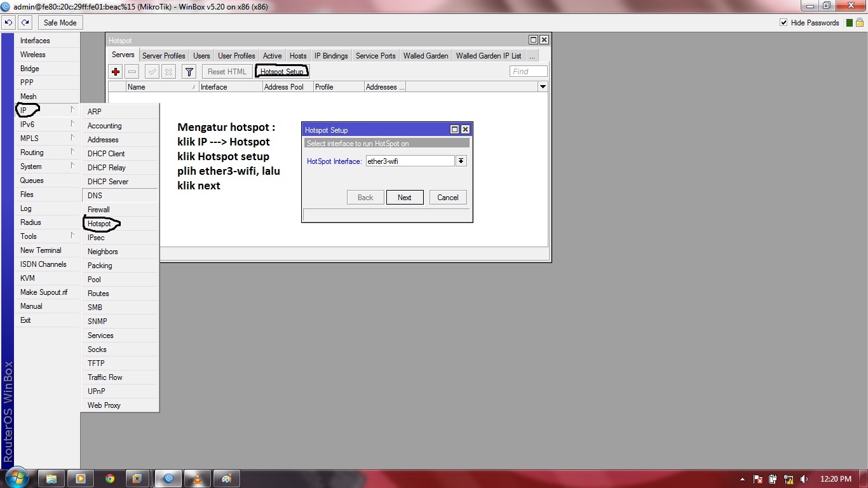Select the Hosts tab

coord(298,56)
